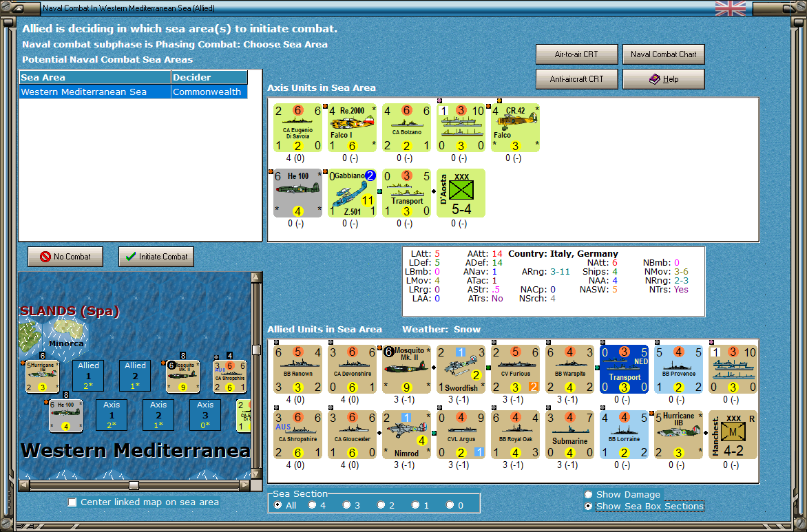Open the Naval Combat Chart
The height and width of the screenshot is (532, 807).
pos(663,54)
